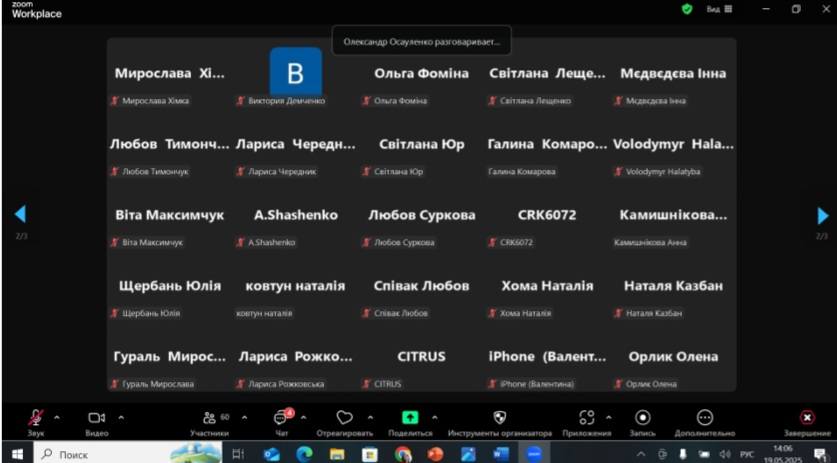The height and width of the screenshot is (463, 837).
Task: Expand the arrow next to Видео
Action: pyautogui.click(x=121, y=417)
